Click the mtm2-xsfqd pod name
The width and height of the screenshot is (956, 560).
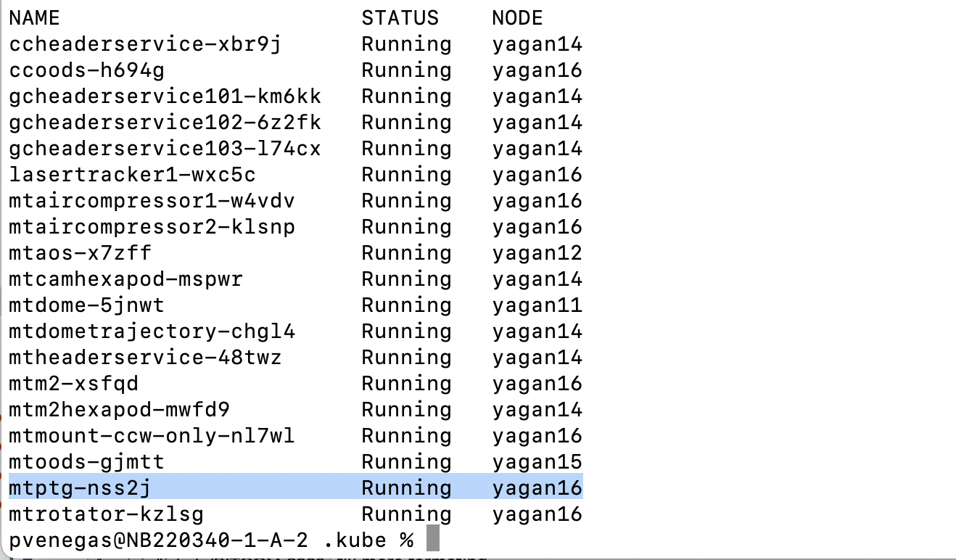click(x=73, y=383)
